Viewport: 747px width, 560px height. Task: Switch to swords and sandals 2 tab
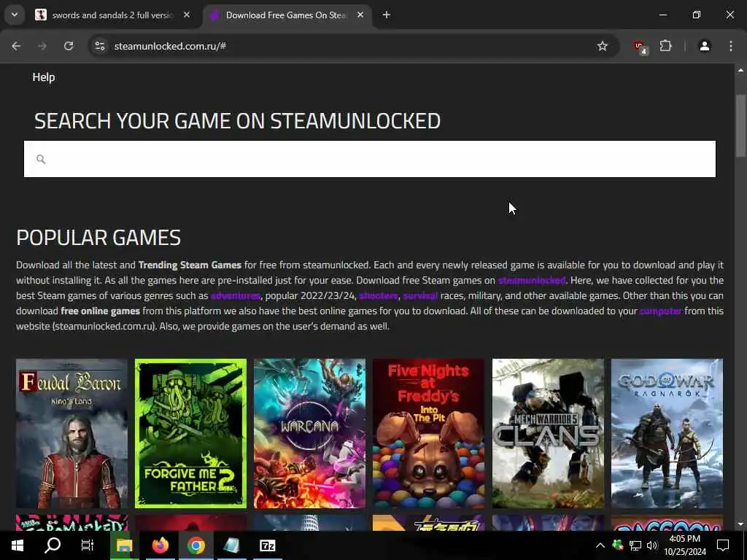(113, 15)
